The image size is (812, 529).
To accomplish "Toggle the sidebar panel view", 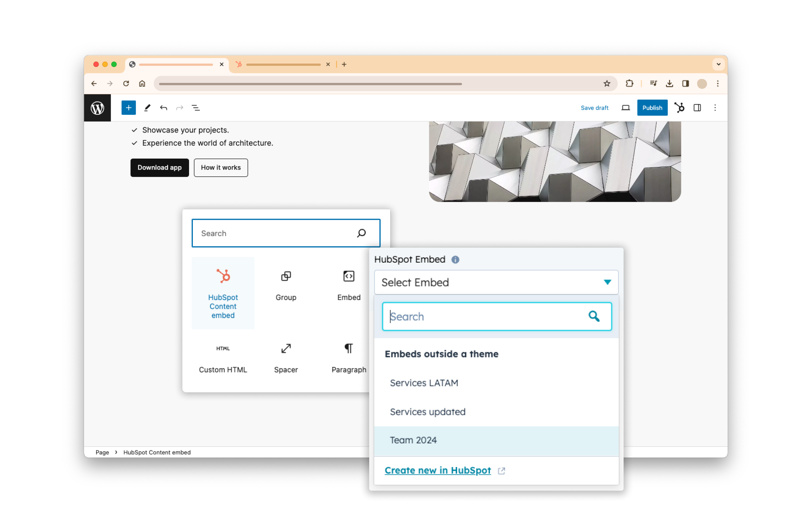I will click(697, 108).
